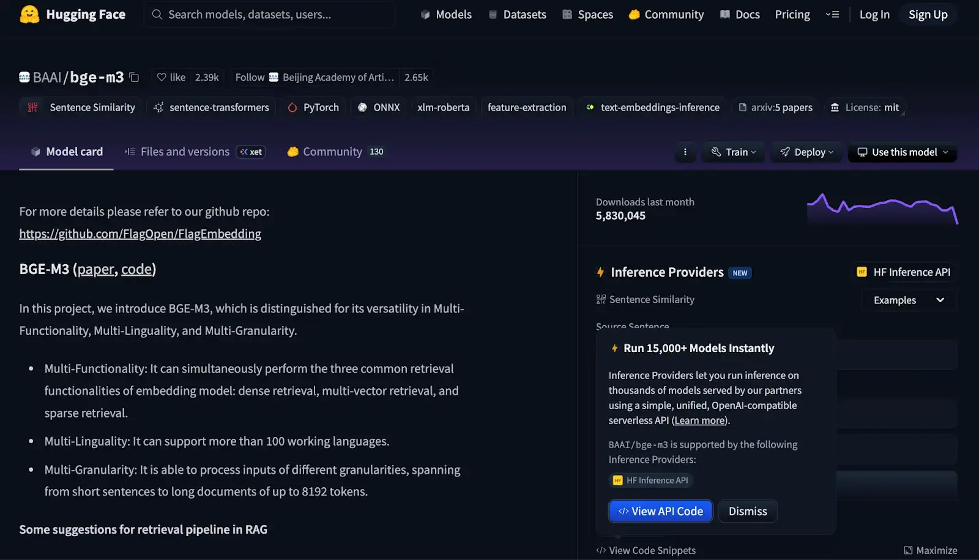The height and width of the screenshot is (560, 979).
Task: Open the Community tab
Action: point(332,152)
